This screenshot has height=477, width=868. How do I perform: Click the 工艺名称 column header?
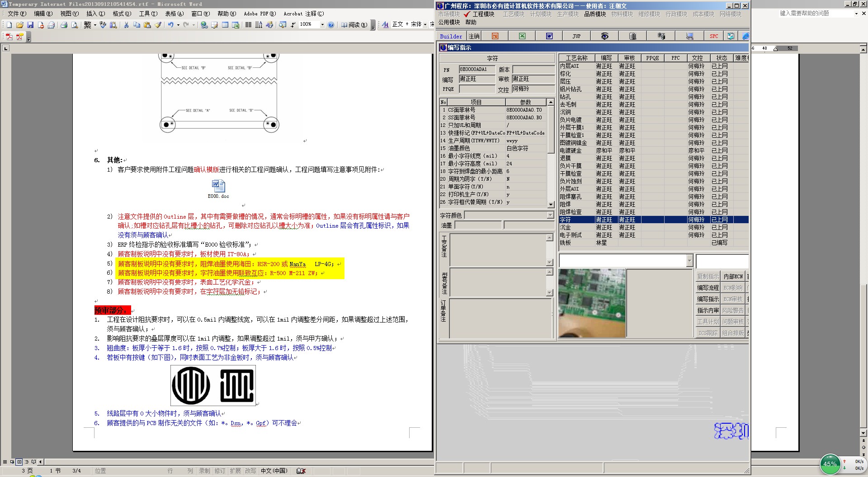[x=576, y=58]
